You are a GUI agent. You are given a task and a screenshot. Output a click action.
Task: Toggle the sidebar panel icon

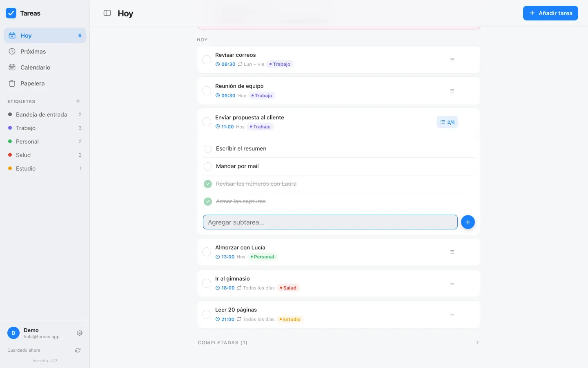(107, 13)
